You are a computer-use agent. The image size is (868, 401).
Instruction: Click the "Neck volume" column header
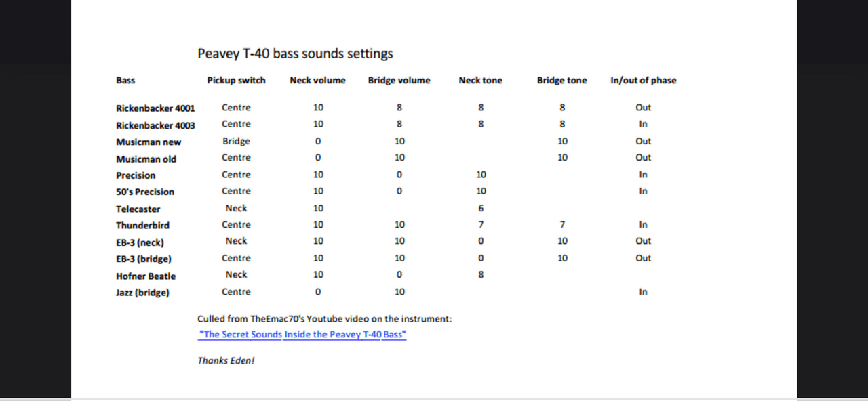tap(317, 81)
